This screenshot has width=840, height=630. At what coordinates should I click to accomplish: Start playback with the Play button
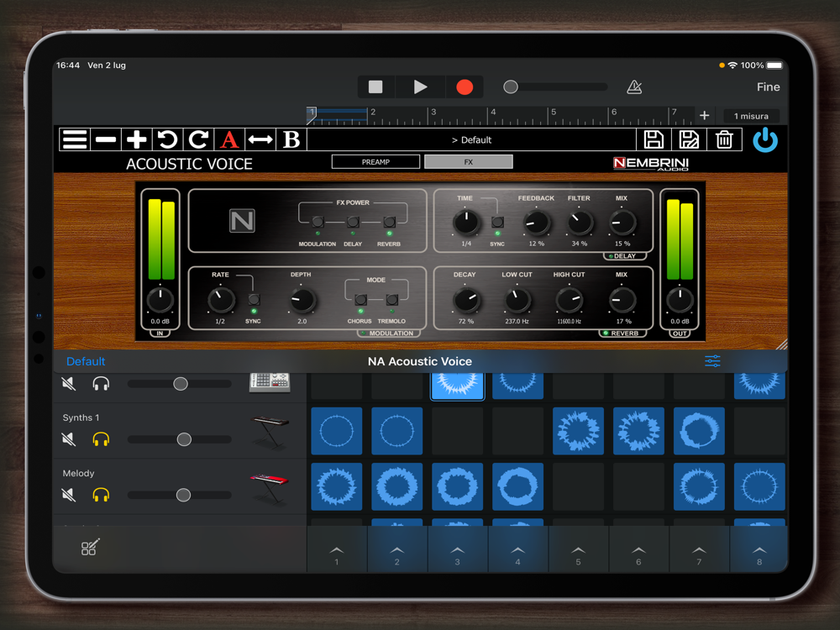pyautogui.click(x=420, y=87)
